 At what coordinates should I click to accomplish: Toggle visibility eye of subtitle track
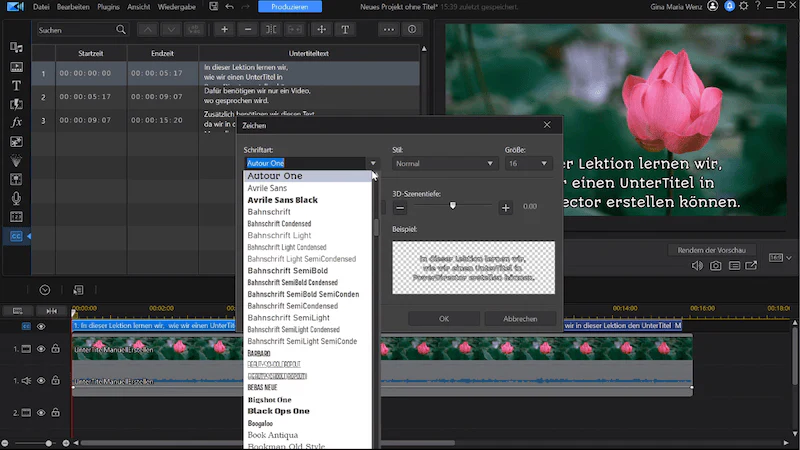[x=41, y=327]
